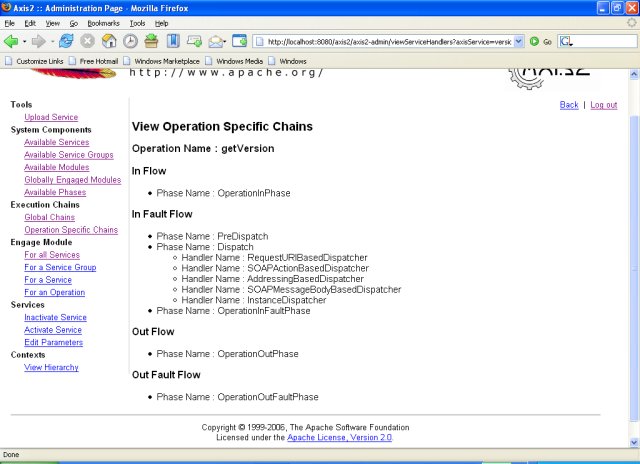Viewport: 640px width, 464px height.
Task: Open the Home page icon
Action: (109, 41)
